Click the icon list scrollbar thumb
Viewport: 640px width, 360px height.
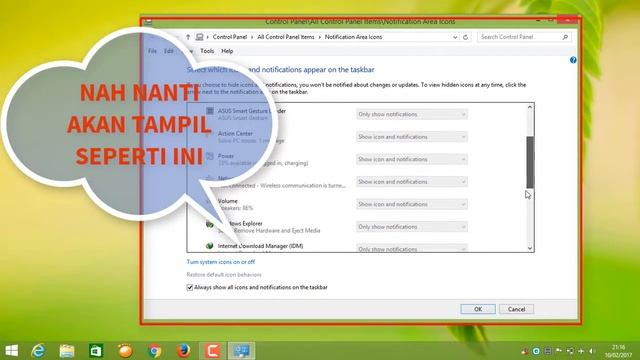pos(530,162)
